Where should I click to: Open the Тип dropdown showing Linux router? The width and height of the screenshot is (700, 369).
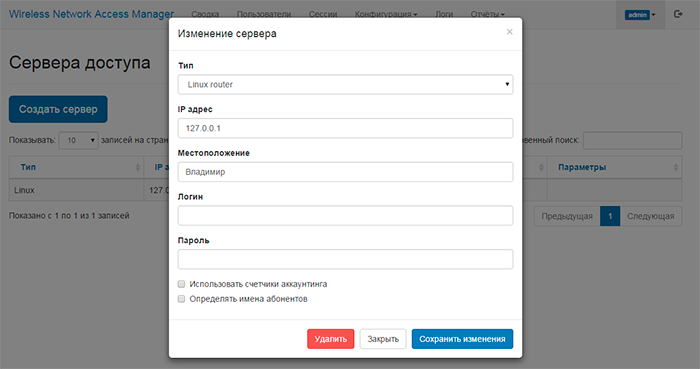point(345,84)
